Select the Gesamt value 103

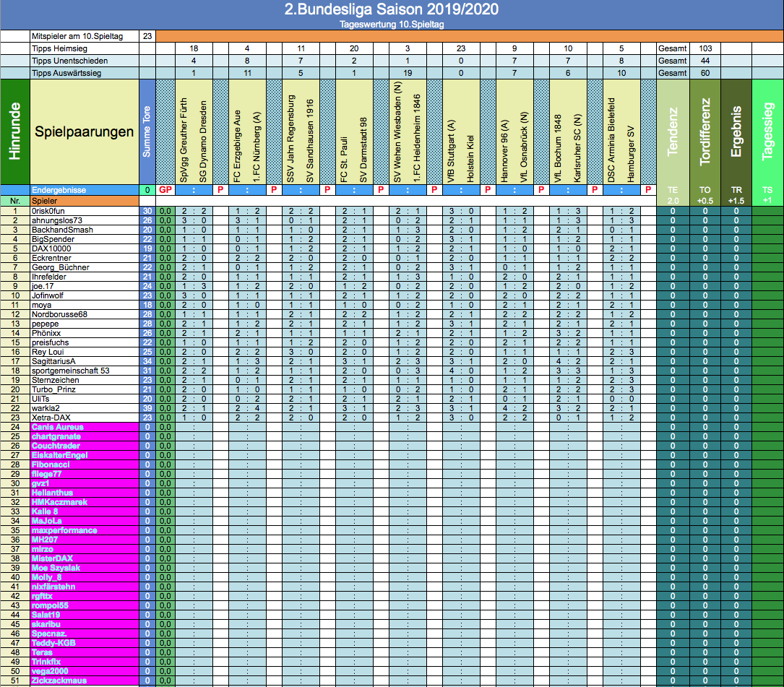pos(705,48)
